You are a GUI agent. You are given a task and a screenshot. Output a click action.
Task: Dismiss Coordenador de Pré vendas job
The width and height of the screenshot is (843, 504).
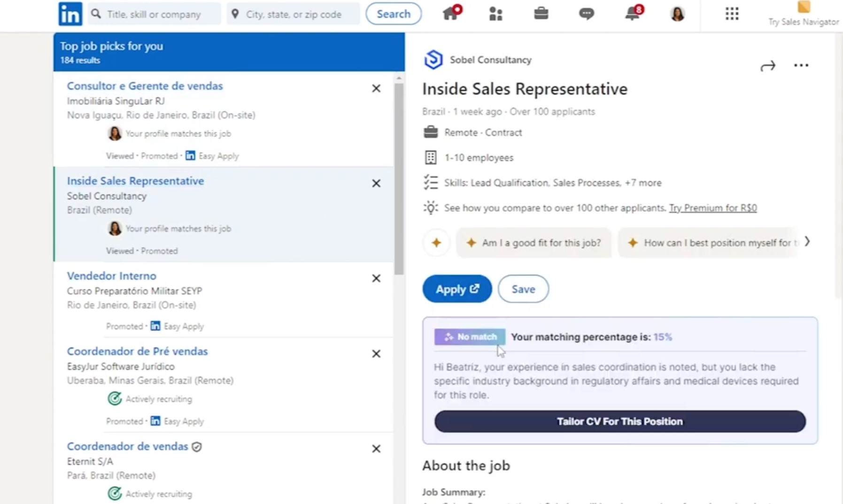click(x=376, y=354)
